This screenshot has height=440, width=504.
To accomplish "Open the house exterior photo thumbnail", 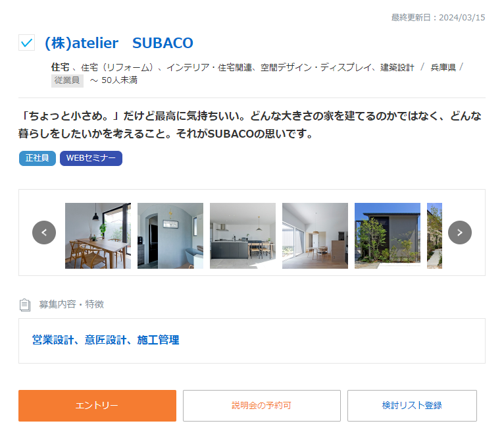I will tap(388, 236).
